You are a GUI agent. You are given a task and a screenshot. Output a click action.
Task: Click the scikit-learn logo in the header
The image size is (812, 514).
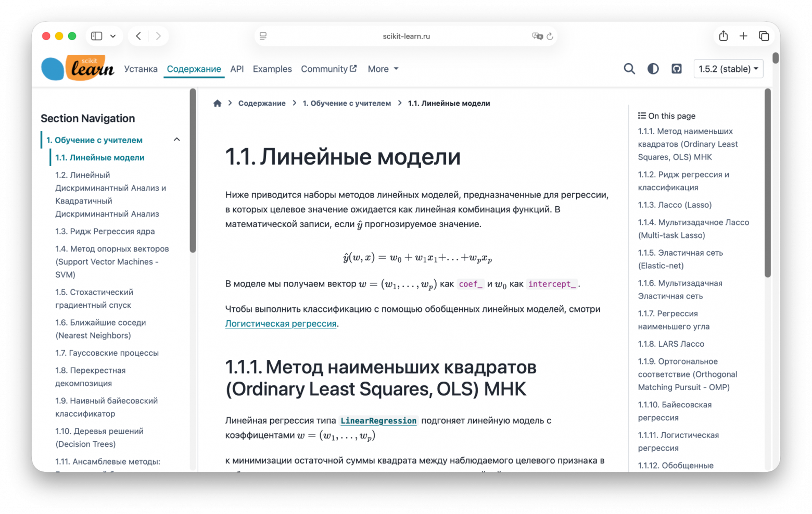(x=77, y=68)
